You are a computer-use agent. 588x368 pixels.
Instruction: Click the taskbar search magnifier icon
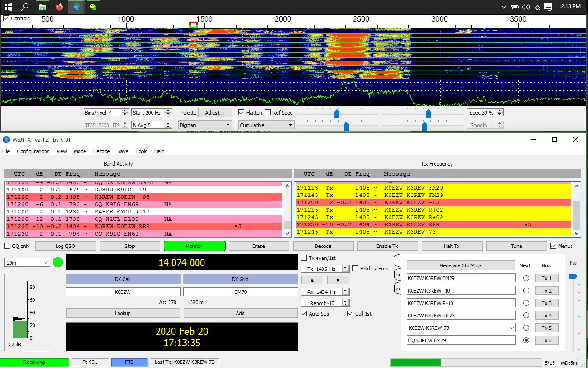(25, 7)
